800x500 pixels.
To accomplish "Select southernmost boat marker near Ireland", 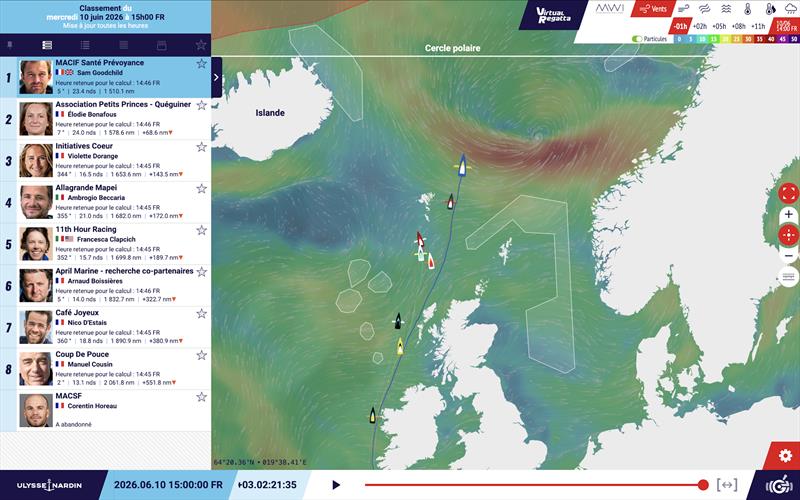I will (x=372, y=415).
